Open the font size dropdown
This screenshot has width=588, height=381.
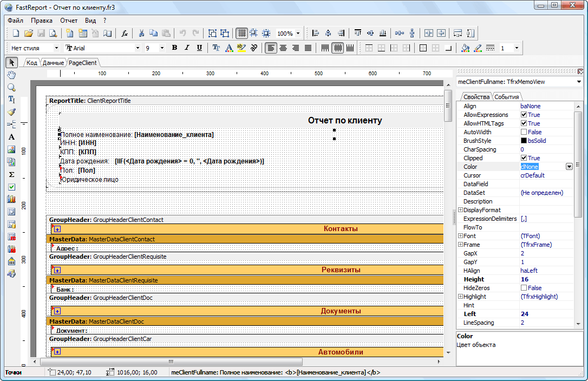pyautogui.click(x=162, y=48)
